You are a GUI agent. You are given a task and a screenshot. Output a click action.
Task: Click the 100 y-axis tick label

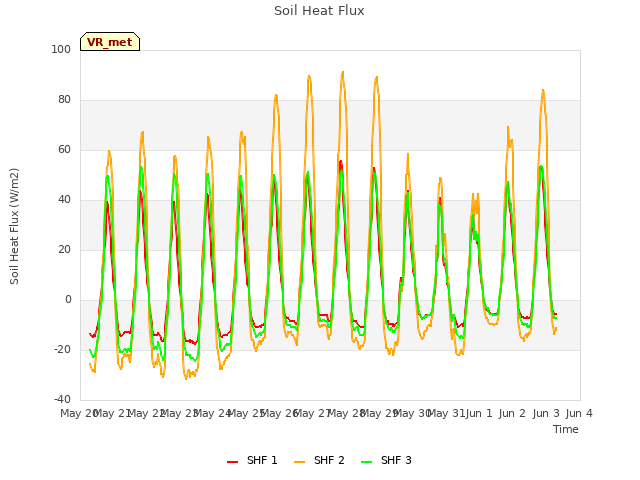61,49
